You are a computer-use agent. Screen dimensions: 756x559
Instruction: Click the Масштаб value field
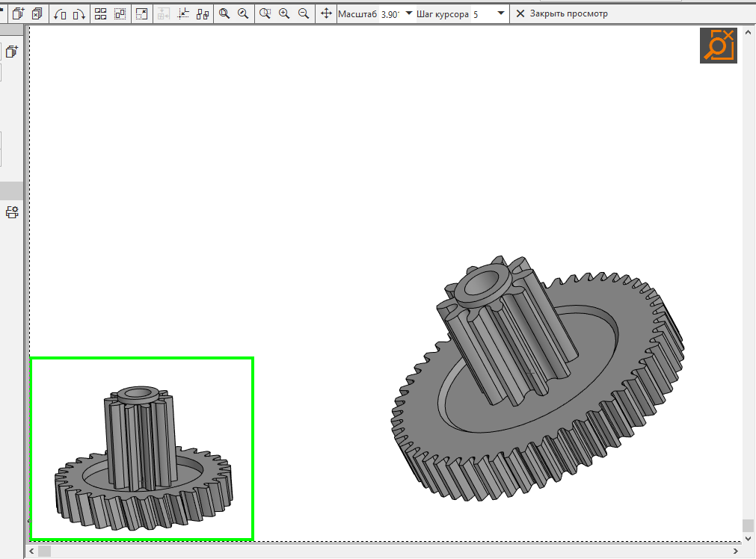pyautogui.click(x=391, y=14)
